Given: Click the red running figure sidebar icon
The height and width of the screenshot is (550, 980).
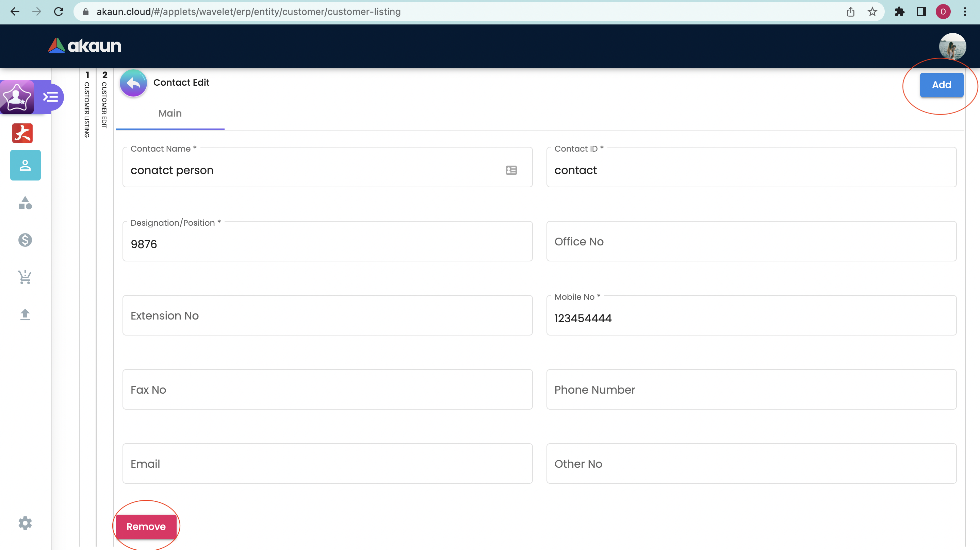Looking at the screenshot, I should pos(22,133).
